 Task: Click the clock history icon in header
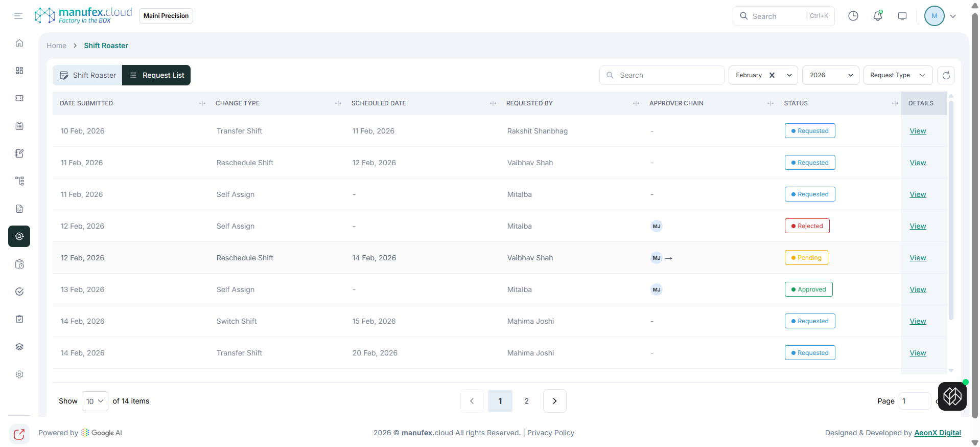coord(853,16)
